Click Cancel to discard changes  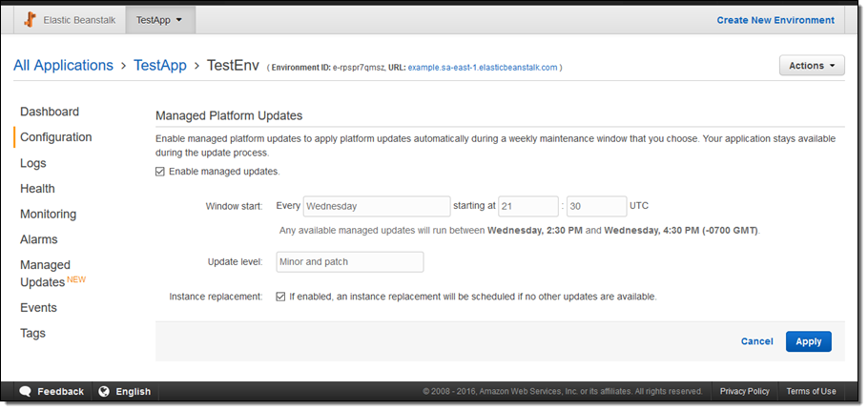click(x=756, y=341)
